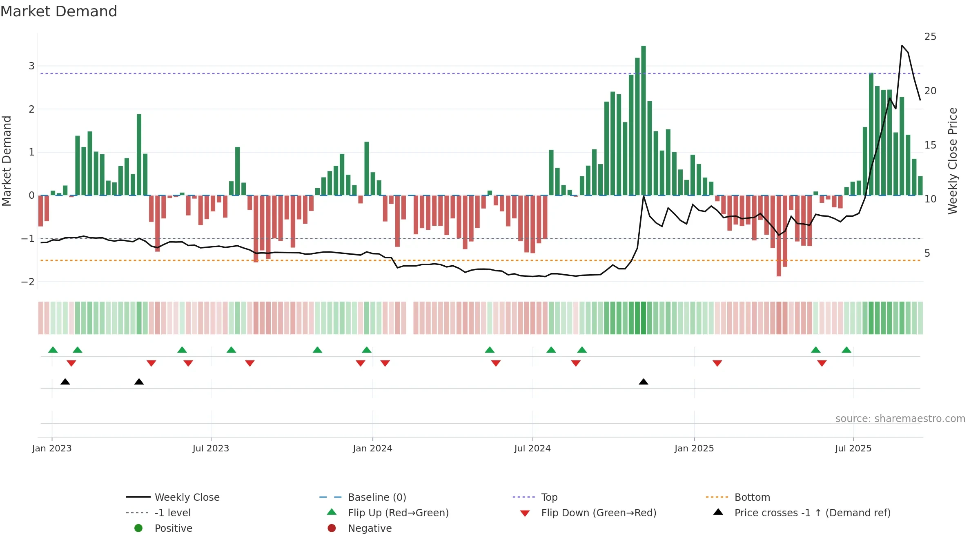
Task: Click the left axis value 3
Action: [31, 66]
